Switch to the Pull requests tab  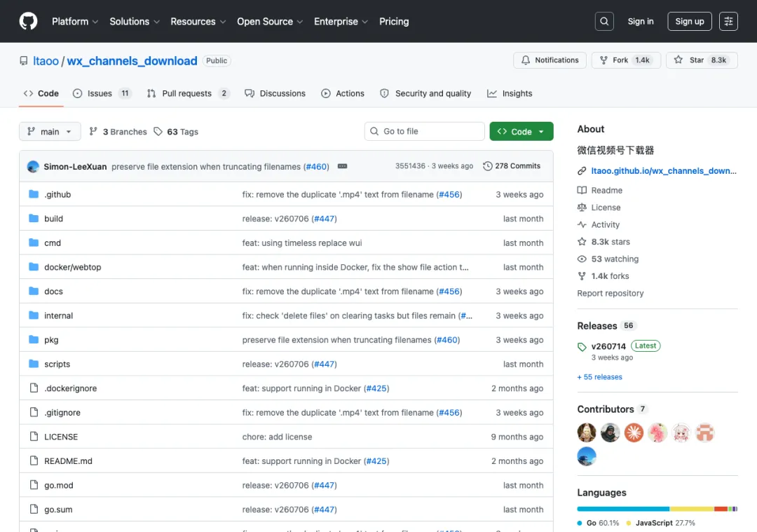[x=189, y=93]
